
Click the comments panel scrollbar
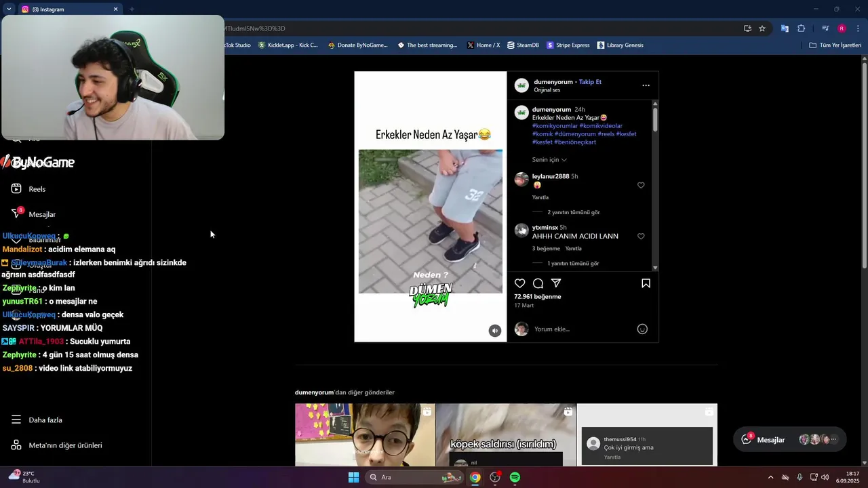655,119
